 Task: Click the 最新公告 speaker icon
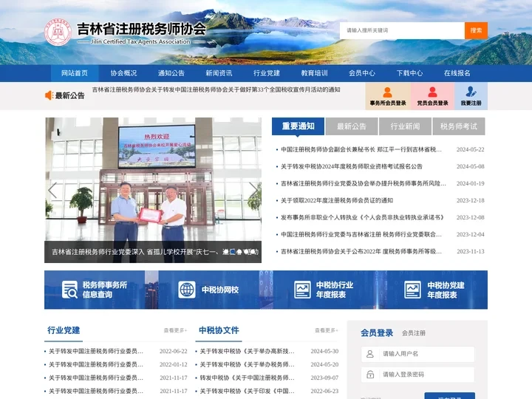point(49,95)
